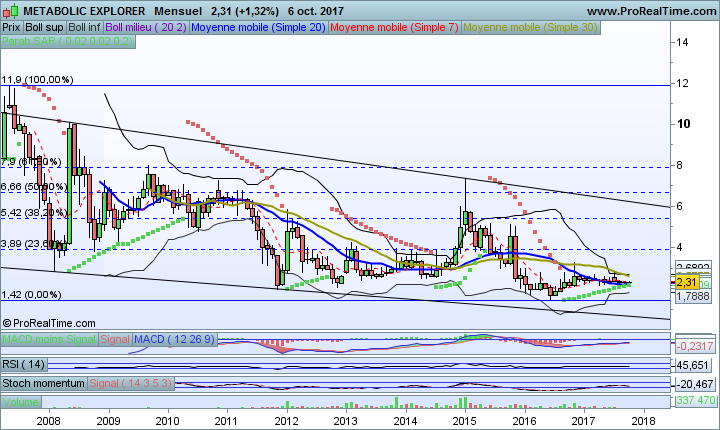The height and width of the screenshot is (430, 720).
Task: Select the Boll sup indicator label
Action: coord(44,28)
